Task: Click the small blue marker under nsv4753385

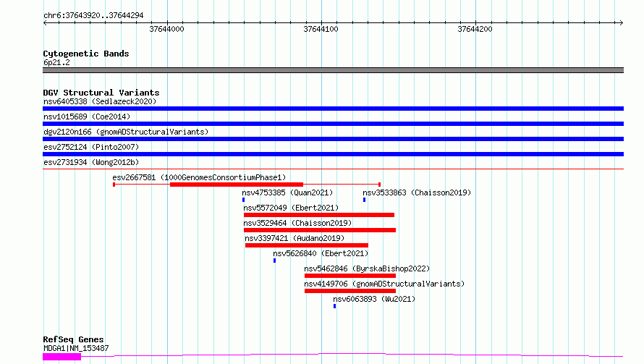Action: pyautogui.click(x=244, y=200)
